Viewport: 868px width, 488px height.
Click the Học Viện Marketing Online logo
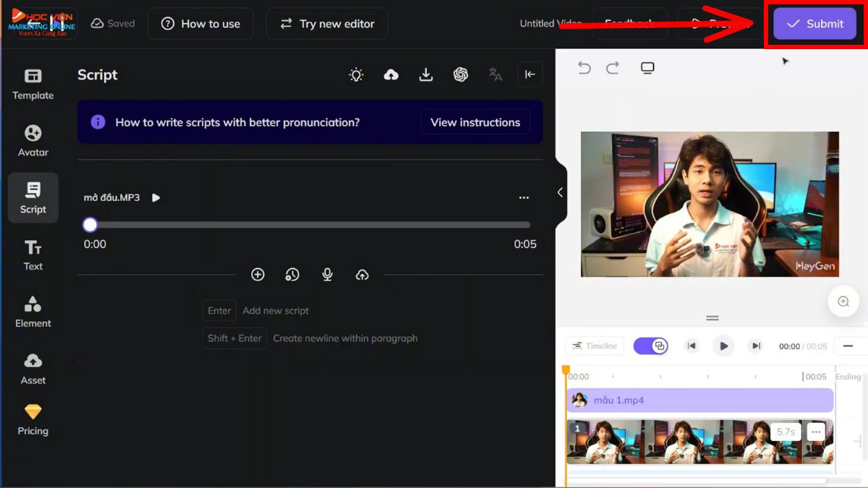pyautogui.click(x=41, y=23)
